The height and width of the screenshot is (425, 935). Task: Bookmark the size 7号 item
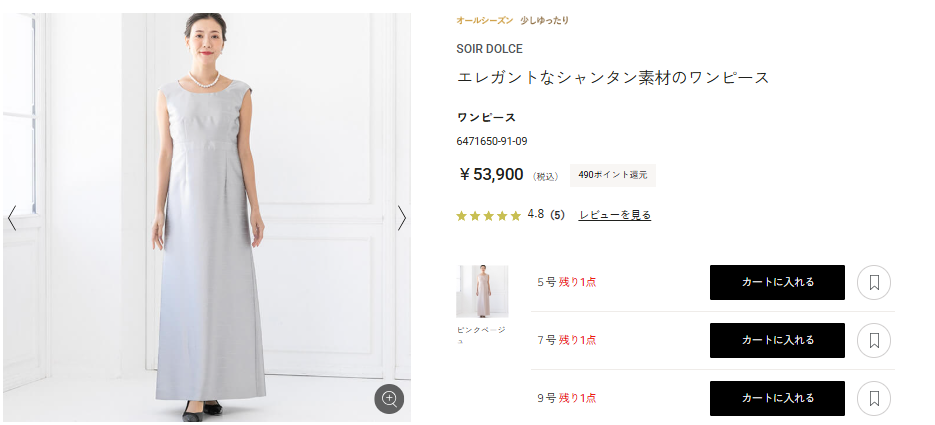874,340
